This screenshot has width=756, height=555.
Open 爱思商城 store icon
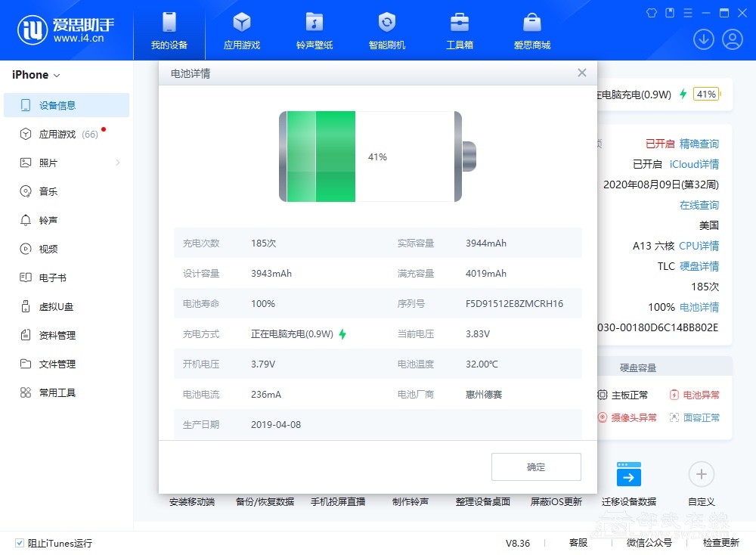point(531,30)
